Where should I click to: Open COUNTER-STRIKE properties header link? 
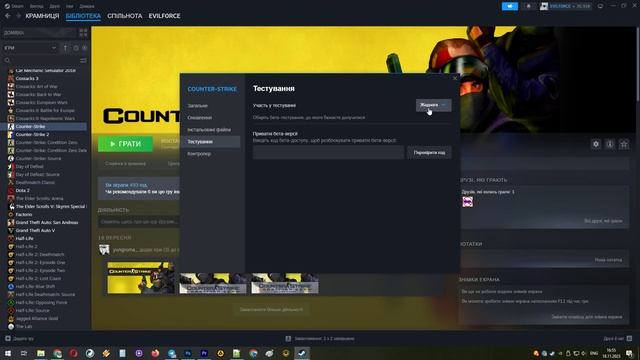point(212,89)
